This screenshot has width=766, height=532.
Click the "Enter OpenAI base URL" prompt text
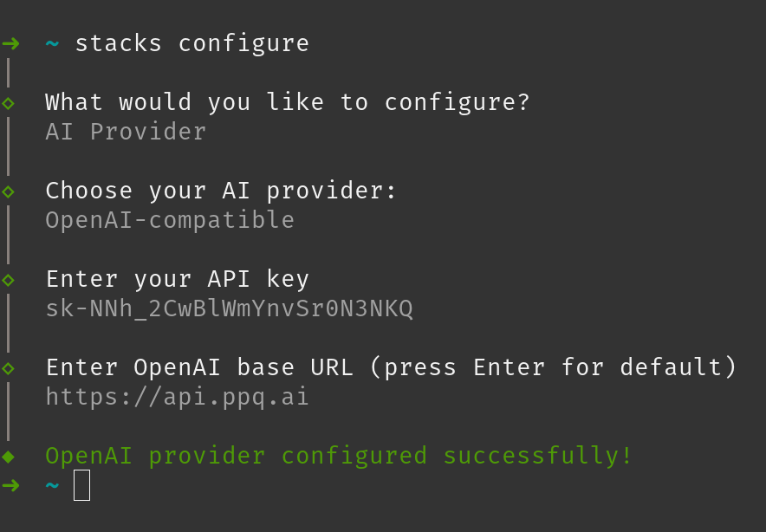point(391,367)
